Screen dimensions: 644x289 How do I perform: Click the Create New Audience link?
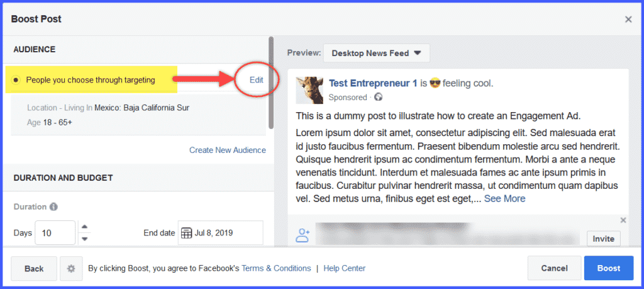pos(228,150)
